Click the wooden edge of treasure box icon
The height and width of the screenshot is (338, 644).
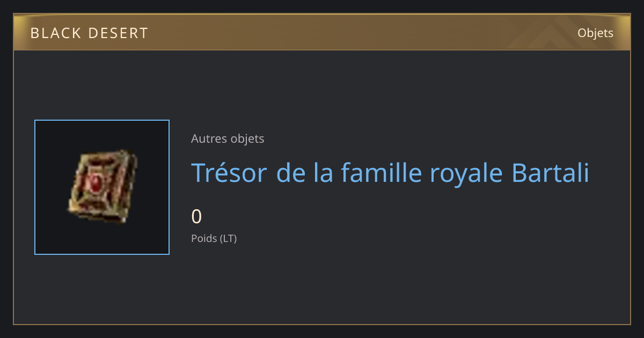click(75, 207)
